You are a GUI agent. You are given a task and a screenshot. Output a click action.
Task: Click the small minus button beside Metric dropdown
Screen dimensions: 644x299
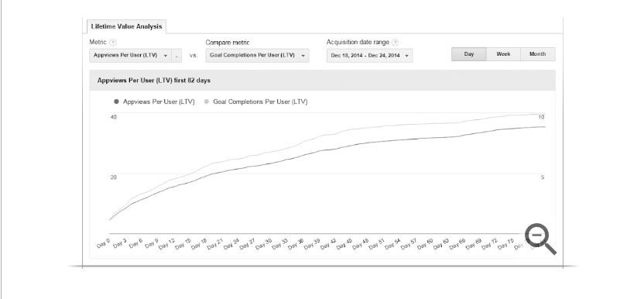pyautogui.click(x=176, y=55)
